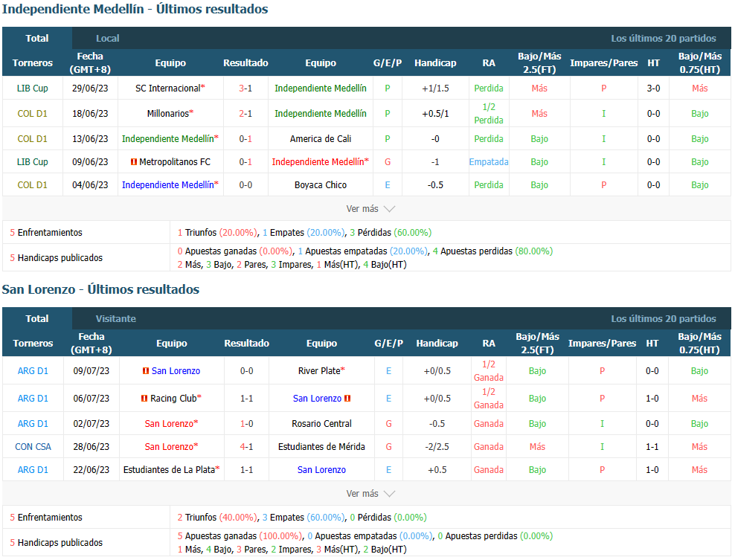Click the 'San Lorenzo - Últimos resultados' heading

pyautogui.click(x=100, y=289)
